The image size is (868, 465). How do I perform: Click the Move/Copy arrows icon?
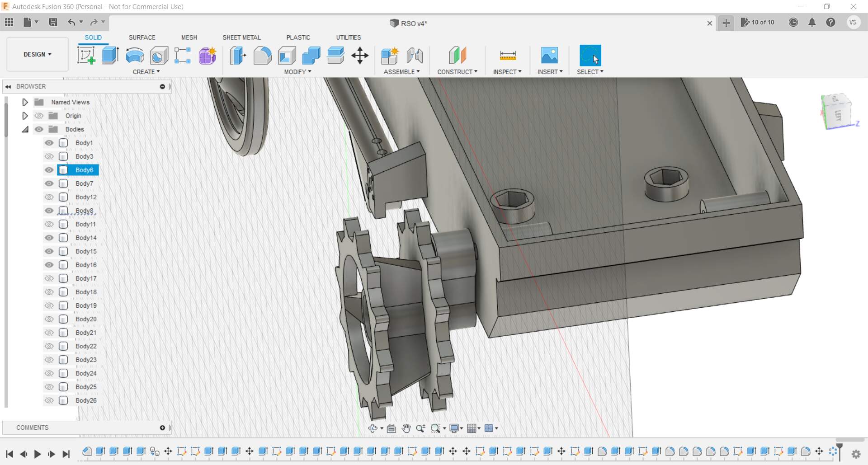pyautogui.click(x=360, y=56)
